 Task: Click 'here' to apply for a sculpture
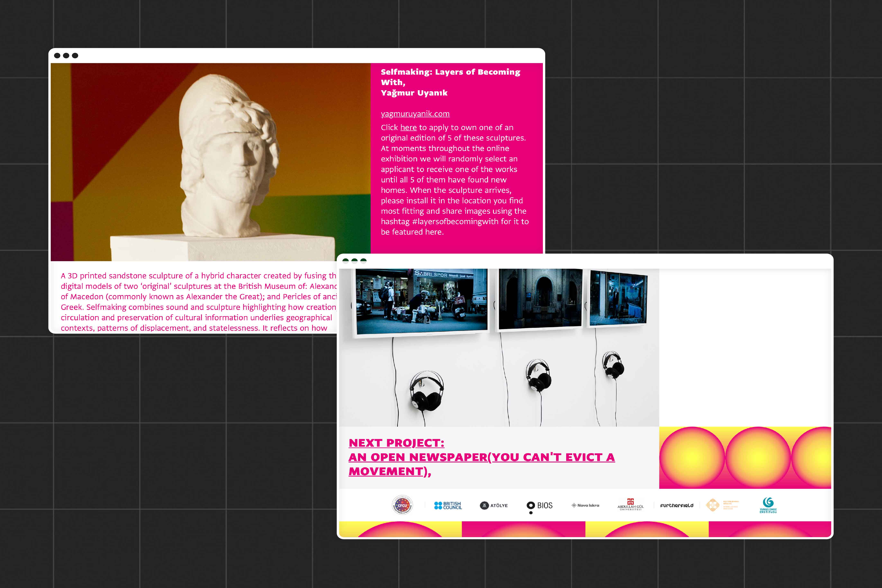408,127
